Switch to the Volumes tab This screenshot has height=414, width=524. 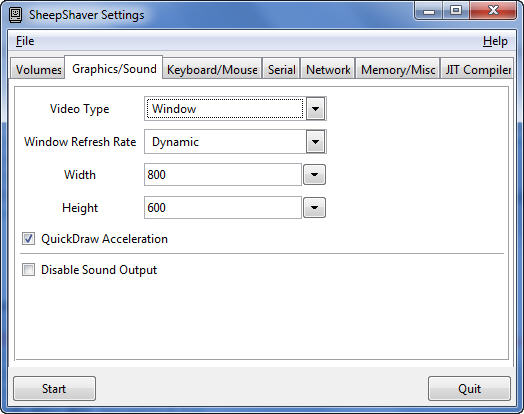(38, 70)
